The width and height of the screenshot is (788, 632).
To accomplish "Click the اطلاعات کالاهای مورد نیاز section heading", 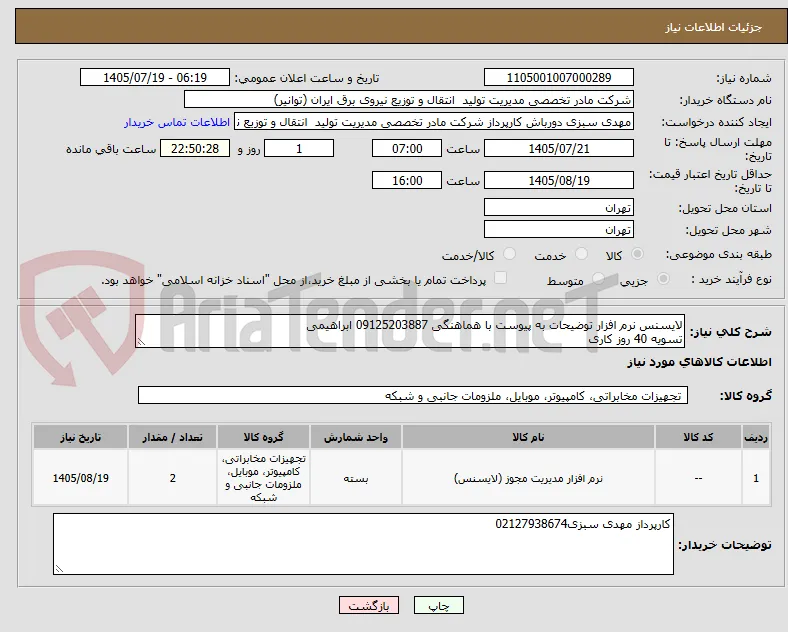I will click(x=699, y=362).
